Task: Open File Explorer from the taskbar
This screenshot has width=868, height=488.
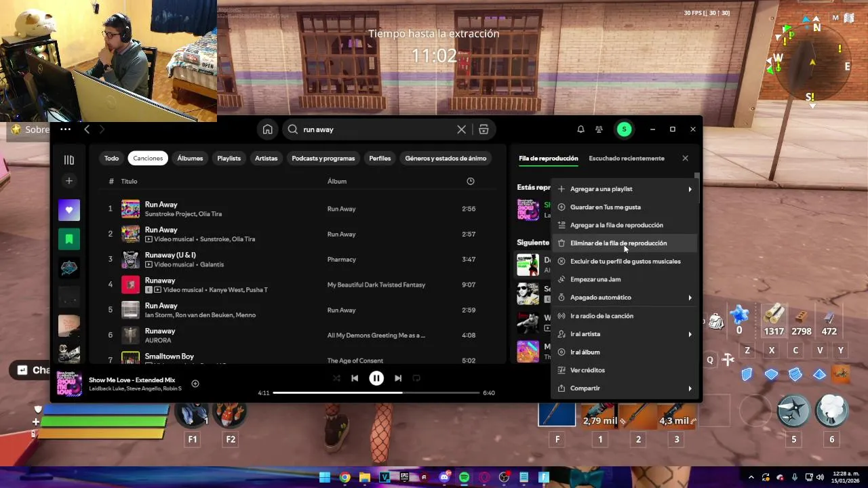Action: (x=365, y=477)
